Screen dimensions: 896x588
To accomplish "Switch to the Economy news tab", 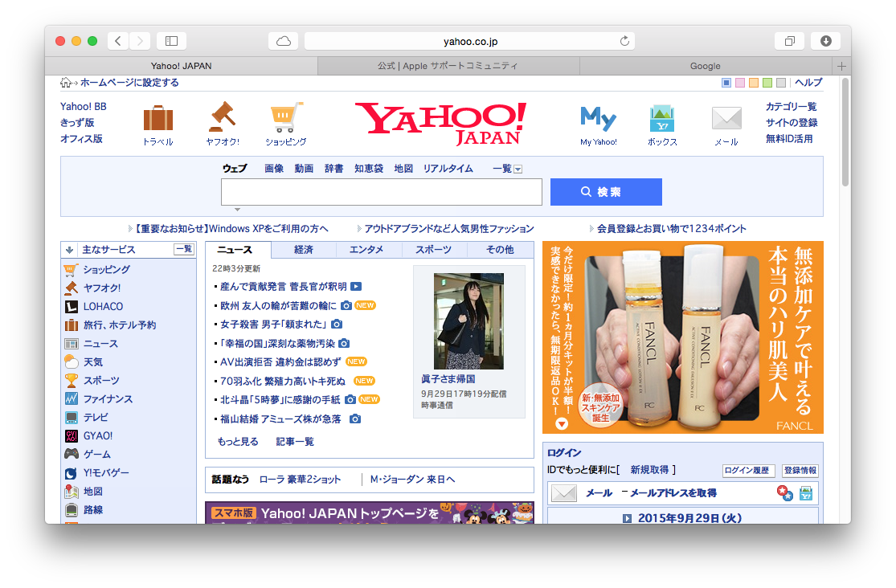I will point(303,250).
